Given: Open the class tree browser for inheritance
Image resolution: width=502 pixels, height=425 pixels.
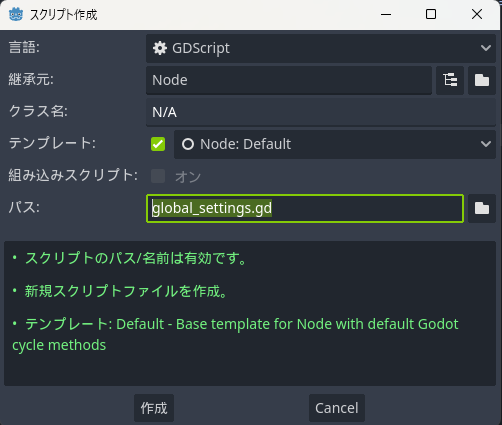Looking at the screenshot, I should (450, 80).
